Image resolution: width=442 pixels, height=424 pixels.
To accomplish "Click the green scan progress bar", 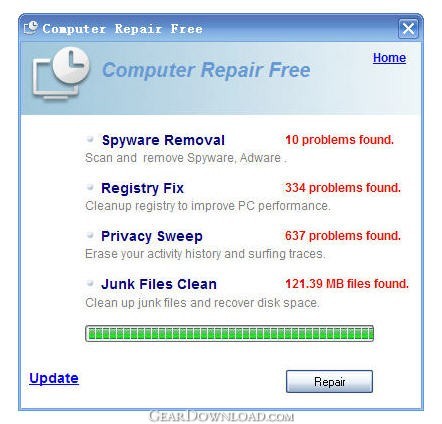I will 229,334.
